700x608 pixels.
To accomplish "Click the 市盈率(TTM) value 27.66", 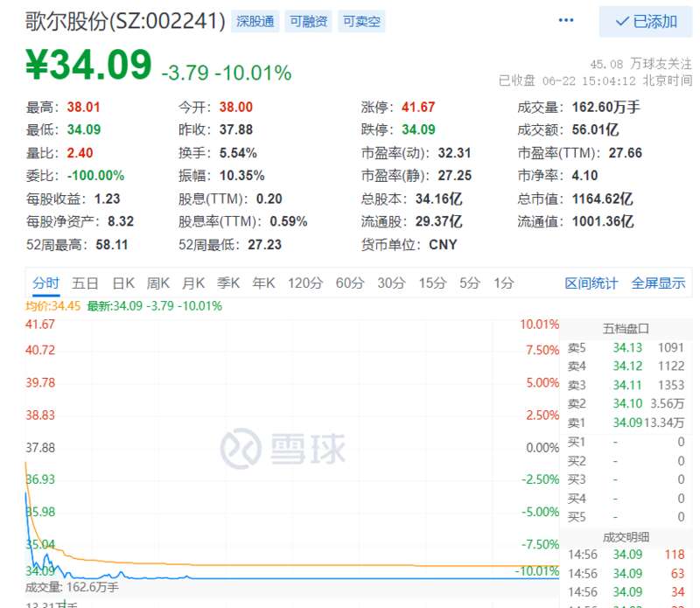I will coord(626,153).
